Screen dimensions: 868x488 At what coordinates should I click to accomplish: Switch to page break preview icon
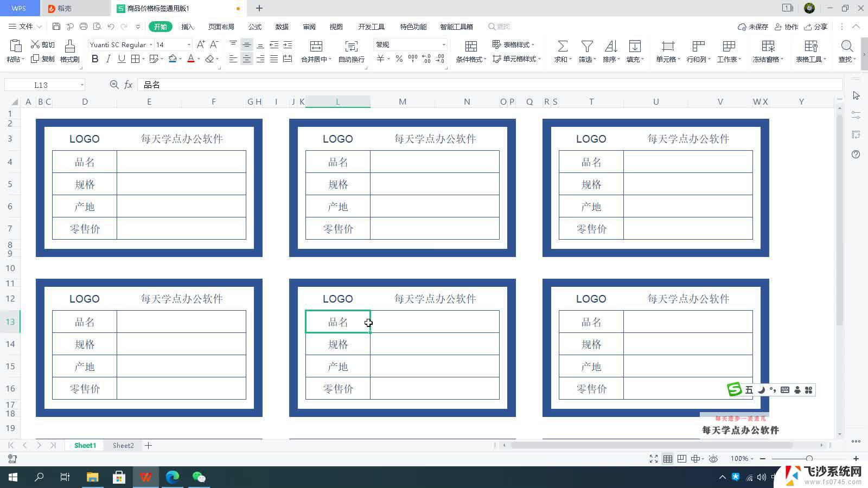[682, 459]
